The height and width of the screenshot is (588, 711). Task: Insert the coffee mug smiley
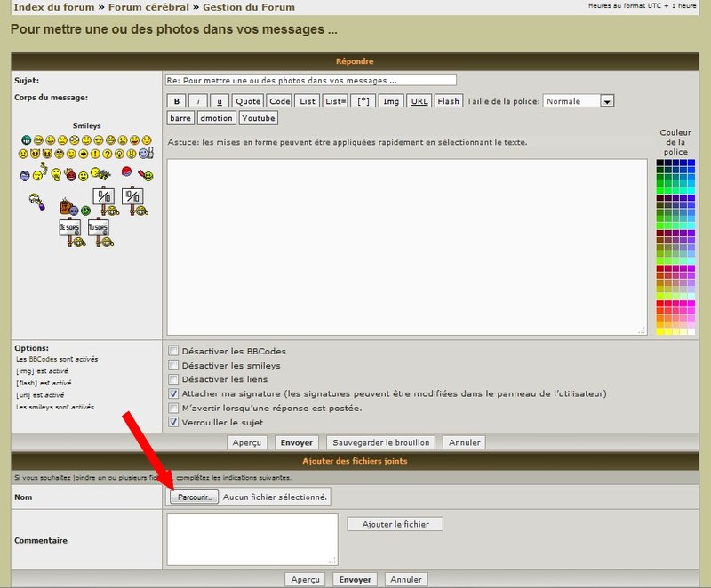pos(65,207)
